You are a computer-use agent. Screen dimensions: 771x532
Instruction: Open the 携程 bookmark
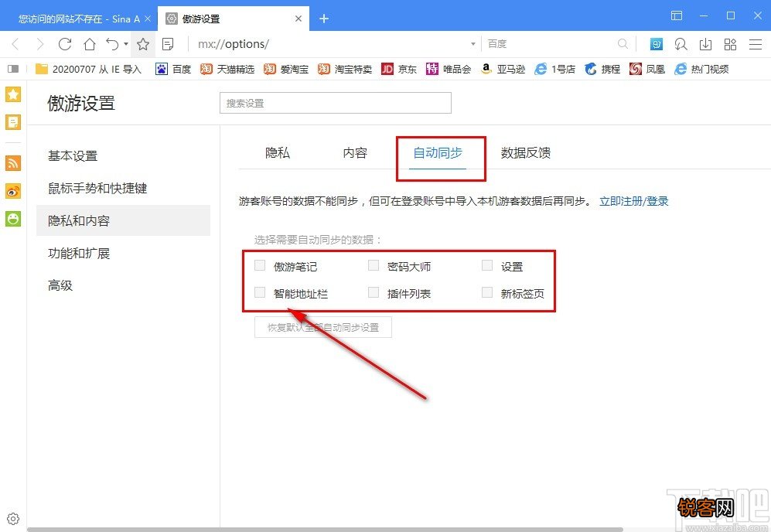point(602,70)
